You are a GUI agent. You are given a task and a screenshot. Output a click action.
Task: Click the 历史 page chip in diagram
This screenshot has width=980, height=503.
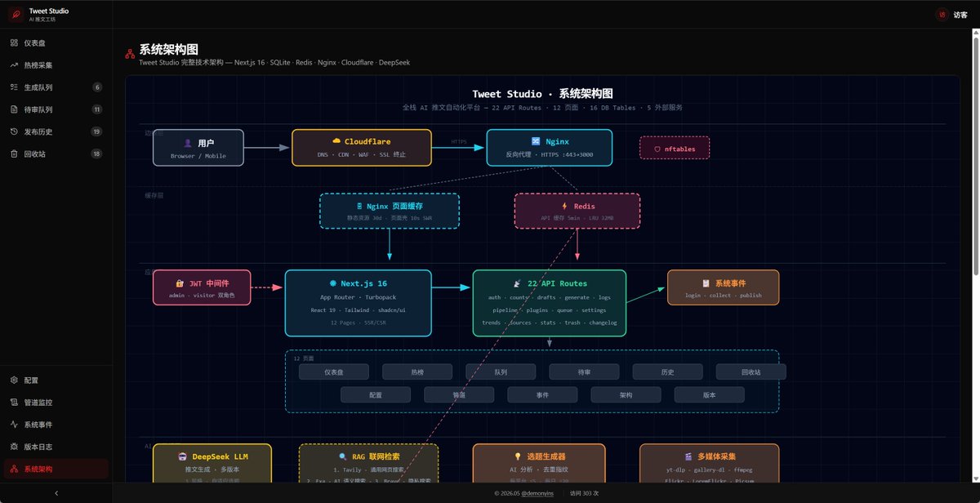click(x=667, y=372)
